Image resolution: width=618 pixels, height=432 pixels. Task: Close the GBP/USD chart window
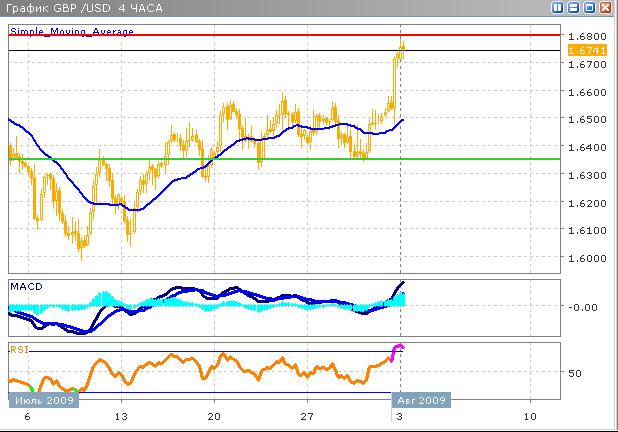click(x=605, y=8)
